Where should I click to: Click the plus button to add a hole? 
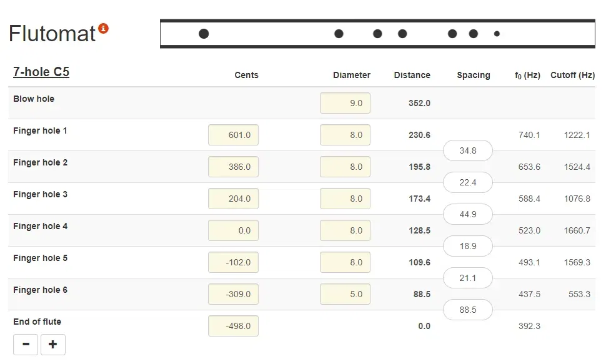[53, 344]
